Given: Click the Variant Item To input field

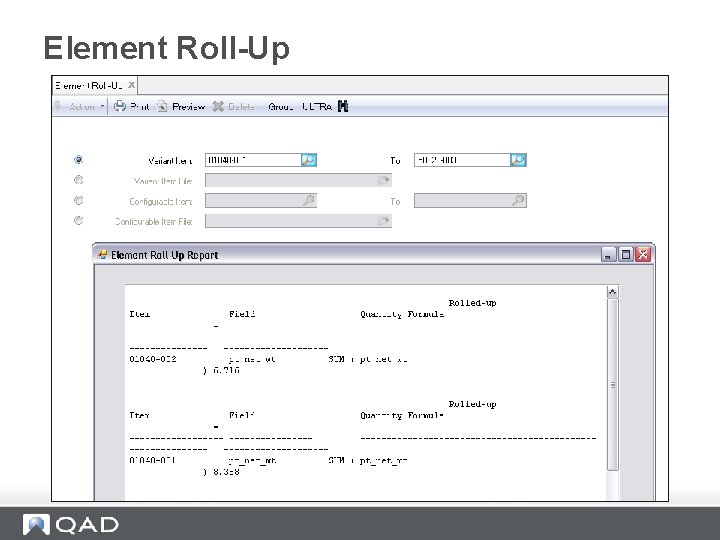Looking at the screenshot, I should pyautogui.click(x=462, y=160).
